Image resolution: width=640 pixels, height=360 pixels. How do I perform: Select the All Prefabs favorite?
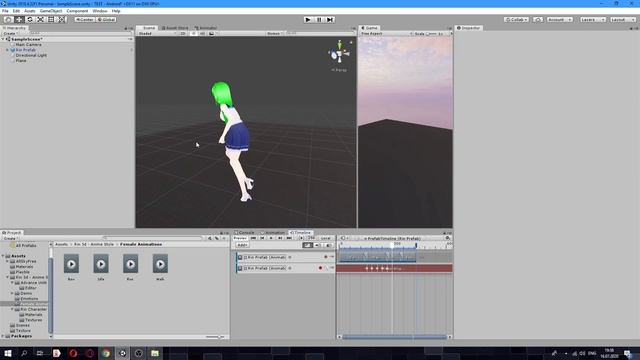(x=26, y=245)
